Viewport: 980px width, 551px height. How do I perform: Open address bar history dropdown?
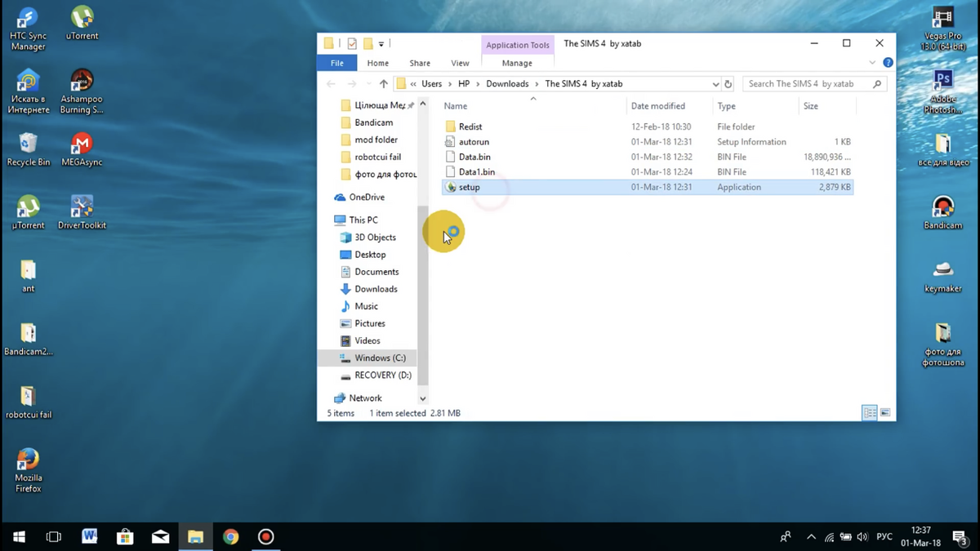coord(715,83)
